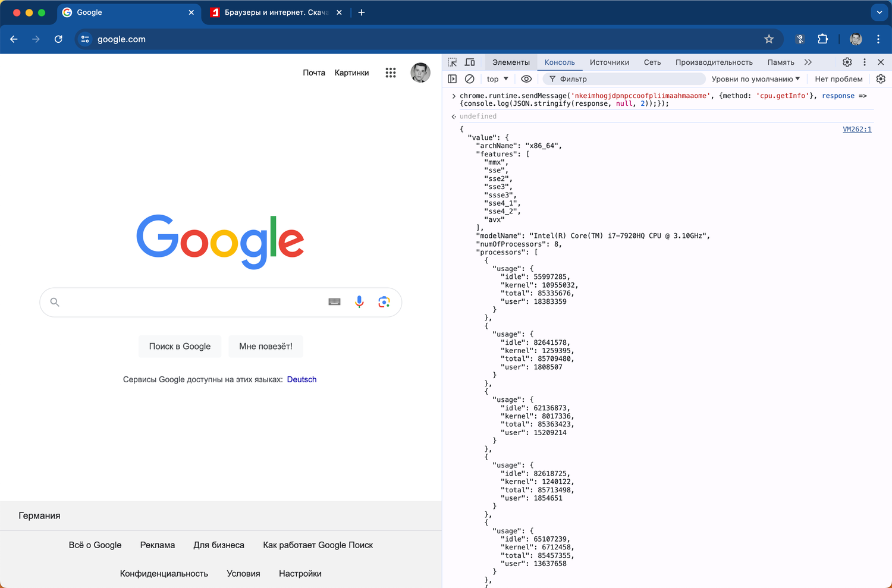Create a live expression with the eye icon
Viewport: 892px width, 588px height.
(x=526, y=79)
